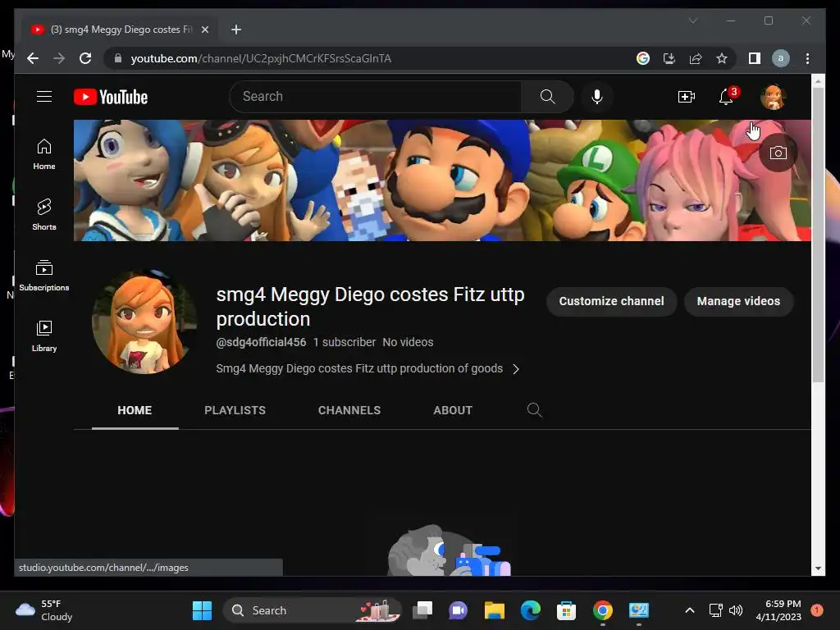Open Subscriptions in the sidebar
Image resolution: width=840 pixels, height=630 pixels.
click(44, 276)
